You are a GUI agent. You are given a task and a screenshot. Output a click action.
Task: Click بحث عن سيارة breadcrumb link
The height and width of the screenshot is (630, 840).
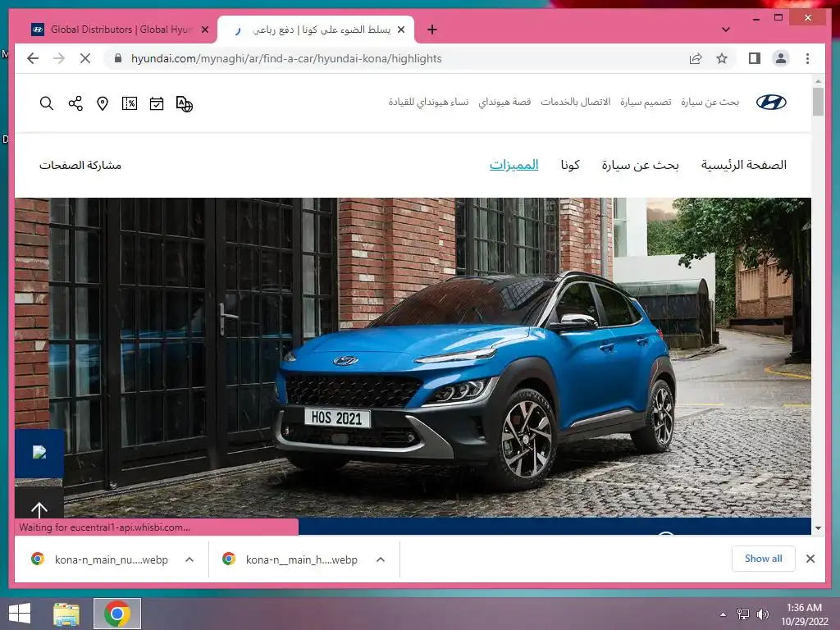[x=640, y=165]
